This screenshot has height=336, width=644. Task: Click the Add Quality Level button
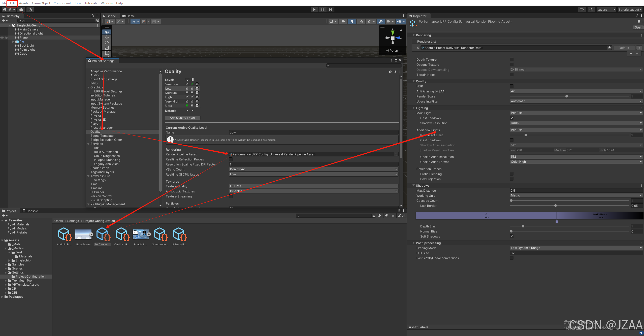click(182, 118)
